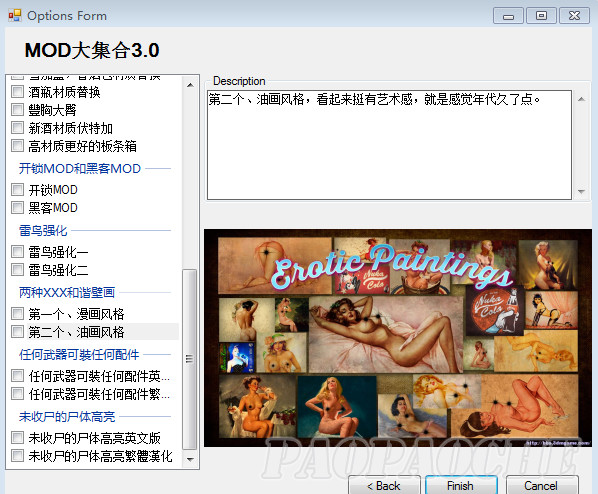The height and width of the screenshot is (494, 598).
Task: Click the options list scrollbar thumb
Action: [190, 359]
